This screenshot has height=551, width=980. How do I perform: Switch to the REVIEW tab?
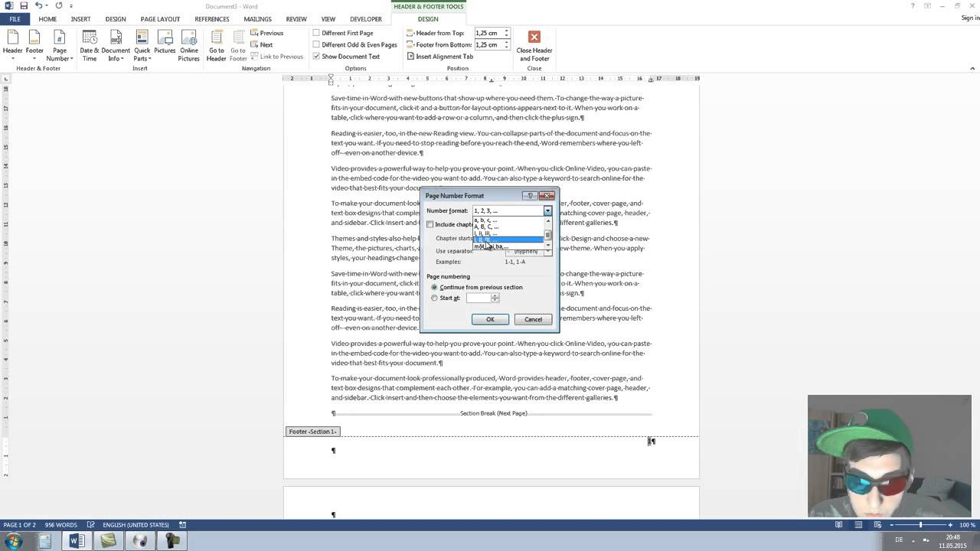[x=296, y=19]
